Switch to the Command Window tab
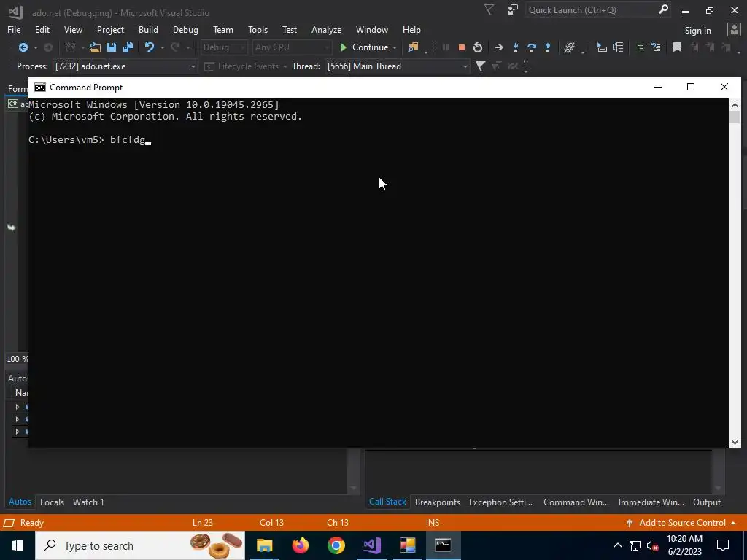 pos(576,502)
